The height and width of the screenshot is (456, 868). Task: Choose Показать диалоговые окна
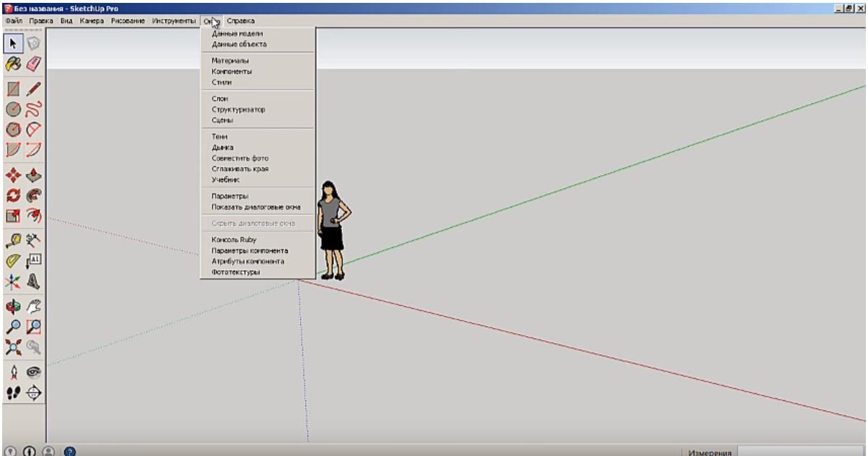coord(256,207)
